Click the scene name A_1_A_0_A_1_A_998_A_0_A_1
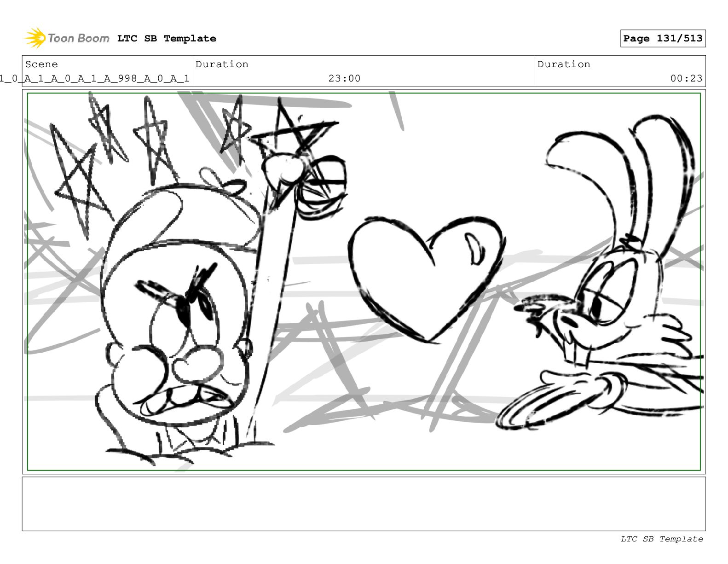The image size is (728, 564). [x=95, y=79]
